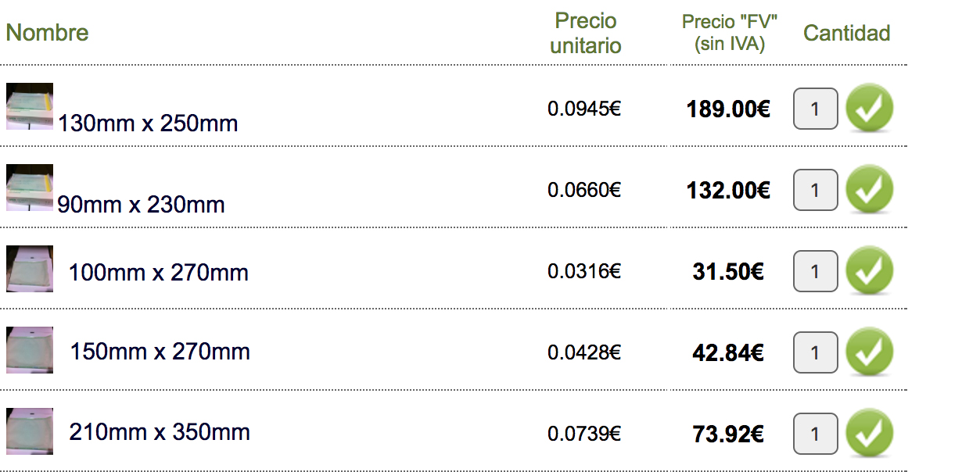Open 130mm x 250mm product thumbnail
This screenshot has height=472, width=980.
pos(30,106)
